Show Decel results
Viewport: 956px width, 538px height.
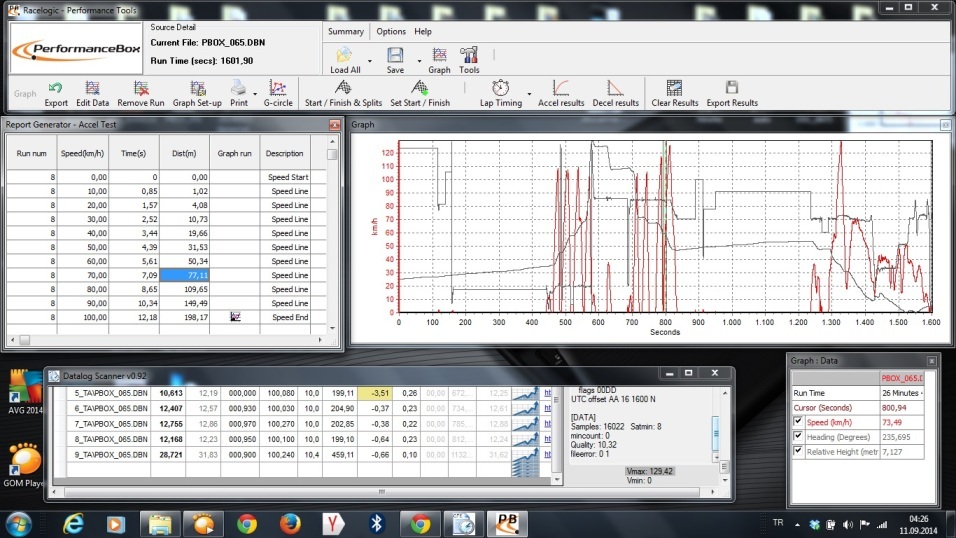click(615, 88)
